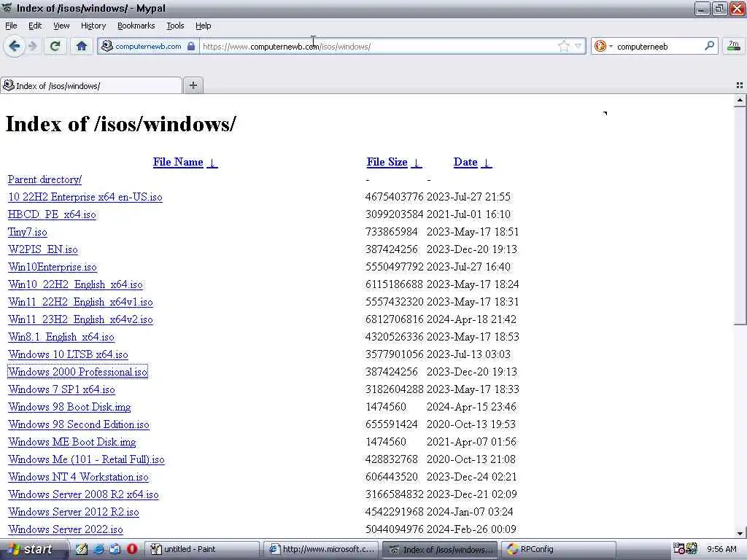The image size is (747, 560).
Task: Open the W2PIS_EN.iso link
Action: (x=43, y=249)
